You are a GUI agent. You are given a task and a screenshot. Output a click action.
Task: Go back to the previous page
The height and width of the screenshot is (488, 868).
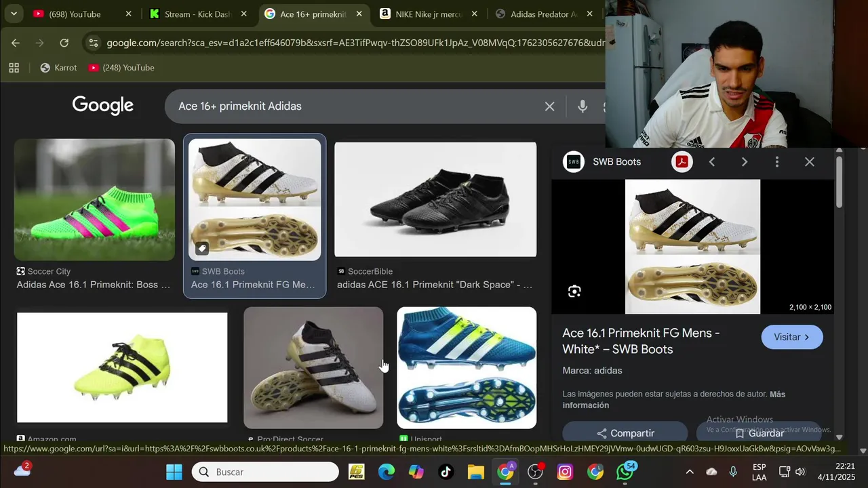click(x=16, y=43)
